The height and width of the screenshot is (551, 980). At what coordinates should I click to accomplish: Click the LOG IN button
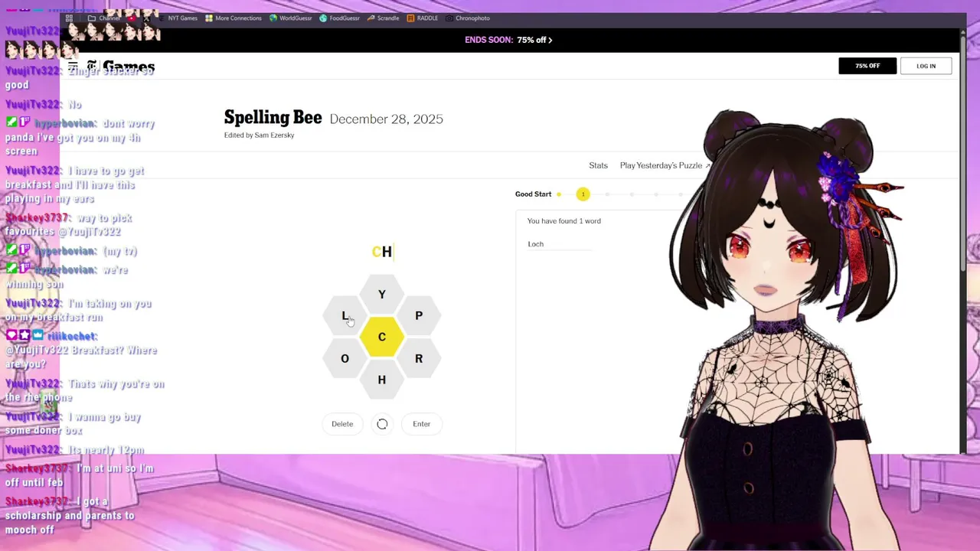(x=926, y=66)
